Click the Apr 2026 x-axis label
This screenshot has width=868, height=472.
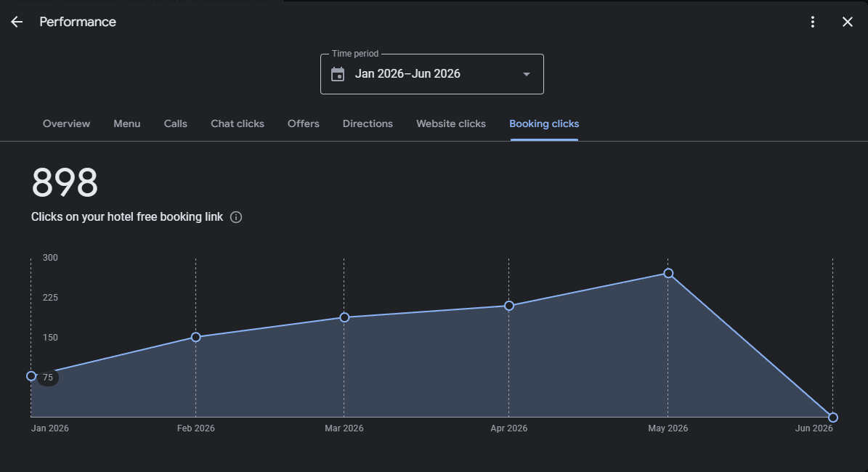(508, 428)
